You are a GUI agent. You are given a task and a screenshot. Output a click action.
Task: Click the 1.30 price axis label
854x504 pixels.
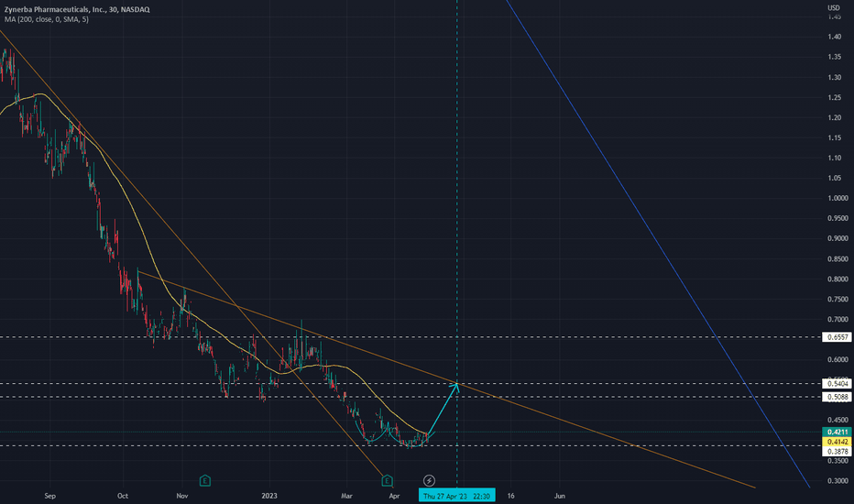point(835,77)
